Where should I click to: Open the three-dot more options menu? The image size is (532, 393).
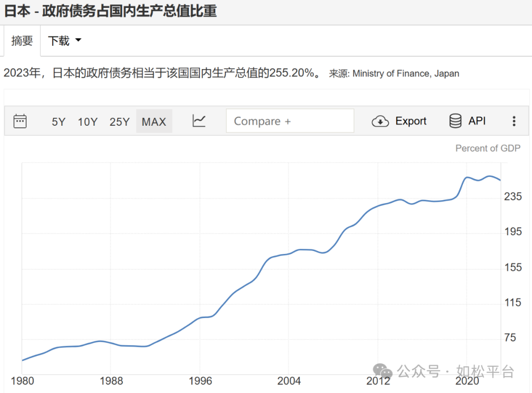click(x=514, y=121)
